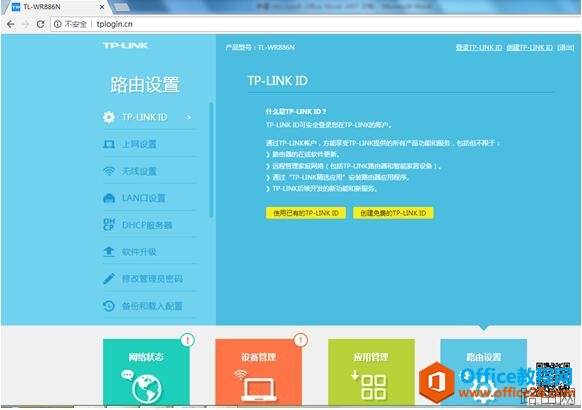This screenshot has width=582, height=410.
Task: Click the 创建TP-LINK ID header link
Action: 530,47
